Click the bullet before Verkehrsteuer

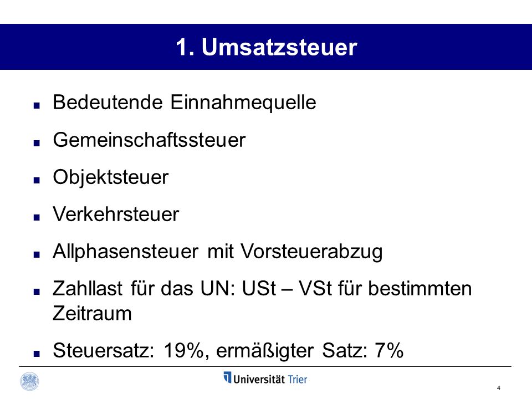point(37,217)
